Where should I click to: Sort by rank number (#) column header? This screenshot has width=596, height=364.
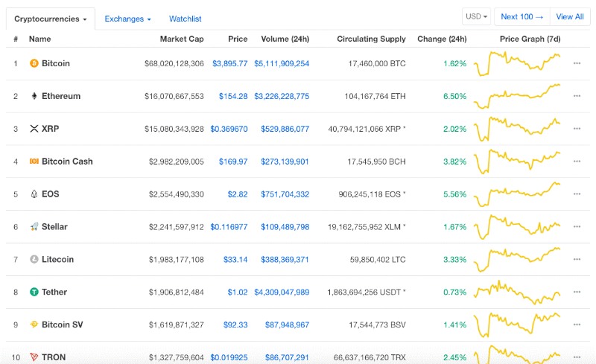[x=16, y=39]
